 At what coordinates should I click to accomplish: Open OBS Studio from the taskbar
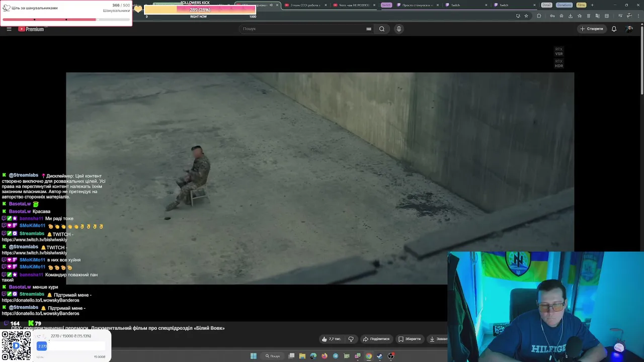click(391, 356)
